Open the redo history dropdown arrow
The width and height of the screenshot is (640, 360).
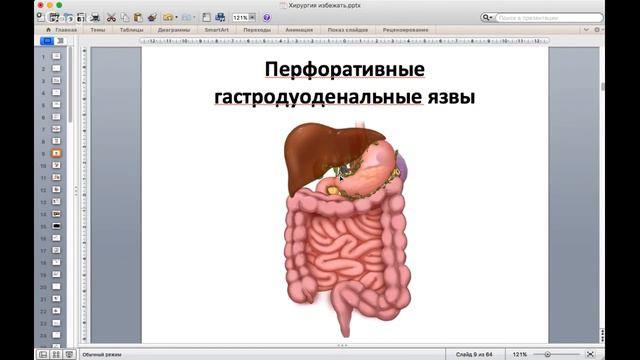[194, 18]
